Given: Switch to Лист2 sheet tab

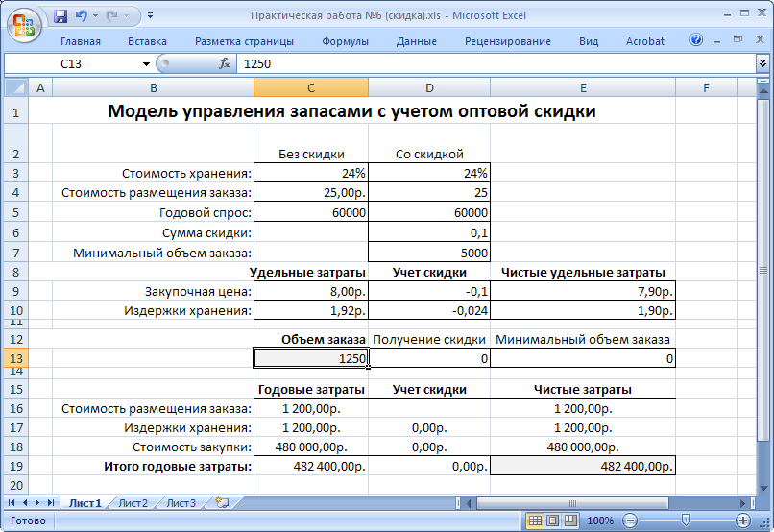Looking at the screenshot, I should click(x=133, y=503).
